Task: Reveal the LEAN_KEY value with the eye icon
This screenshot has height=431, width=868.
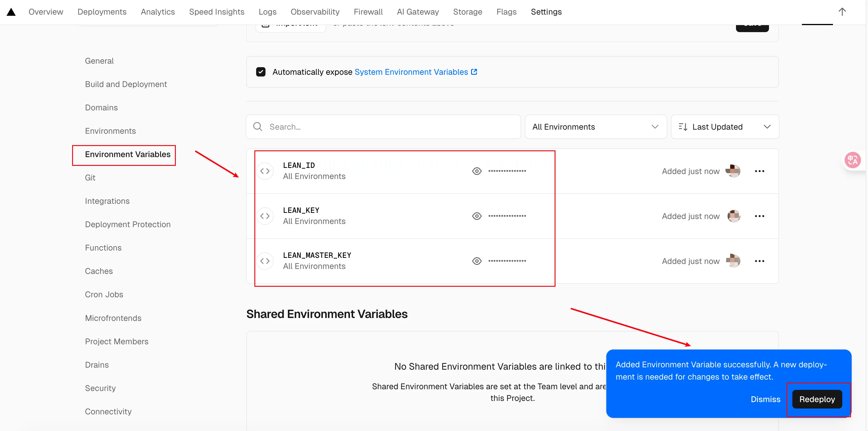Action: [476, 216]
